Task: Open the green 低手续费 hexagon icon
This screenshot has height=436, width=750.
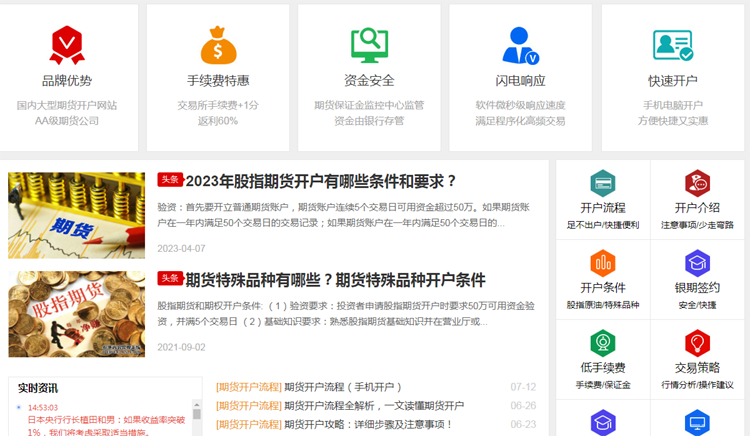Action: pos(602,343)
